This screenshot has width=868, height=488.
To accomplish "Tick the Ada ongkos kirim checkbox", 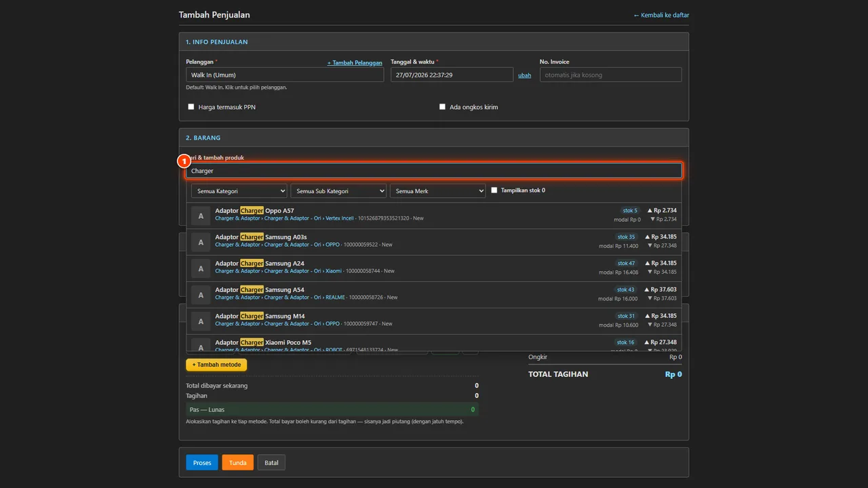I will point(442,106).
